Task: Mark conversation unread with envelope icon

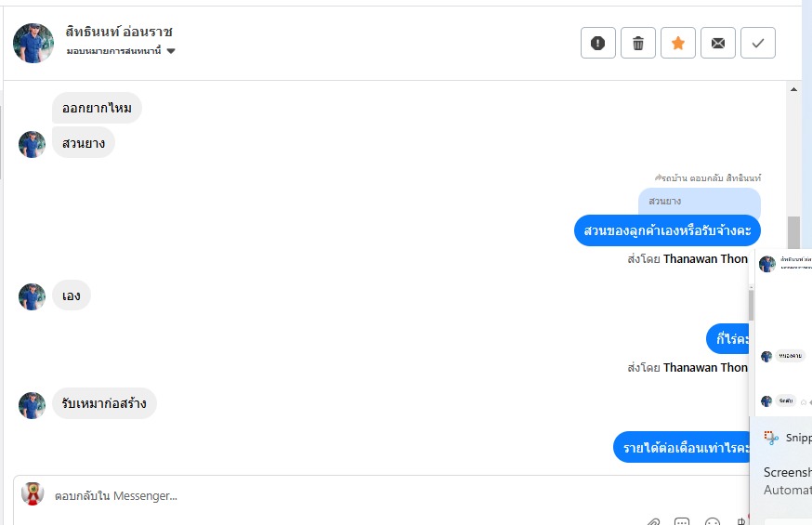Action: (x=718, y=43)
